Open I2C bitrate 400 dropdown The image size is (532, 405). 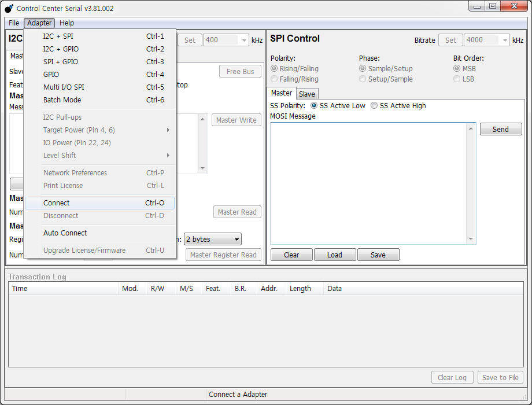244,40
